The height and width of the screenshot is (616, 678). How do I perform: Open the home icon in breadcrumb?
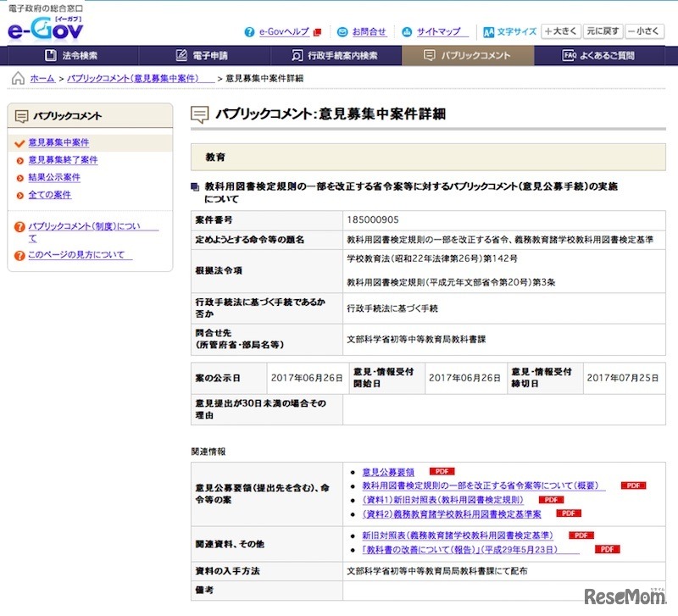click(x=18, y=78)
